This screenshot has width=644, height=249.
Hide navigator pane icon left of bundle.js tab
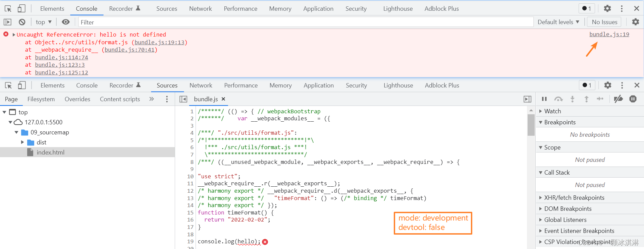point(183,99)
